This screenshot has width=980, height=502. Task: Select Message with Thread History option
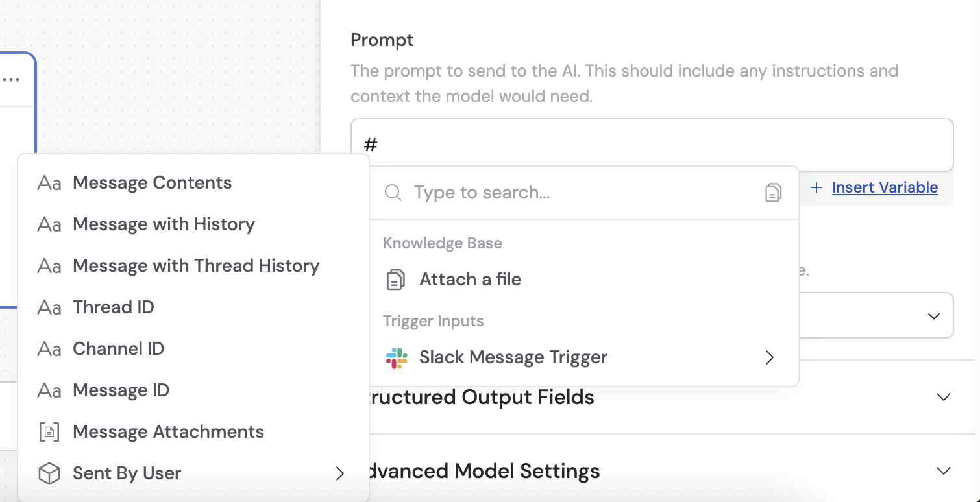197,265
